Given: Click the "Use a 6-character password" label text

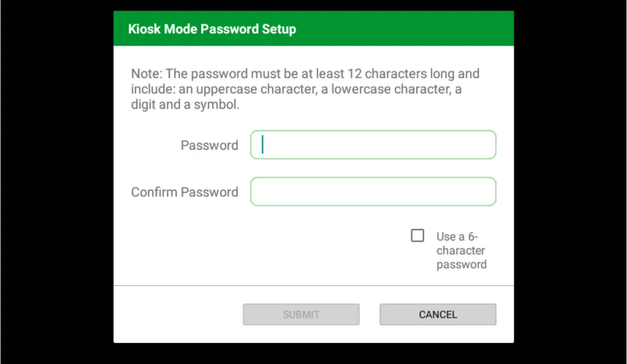Looking at the screenshot, I should (461, 250).
